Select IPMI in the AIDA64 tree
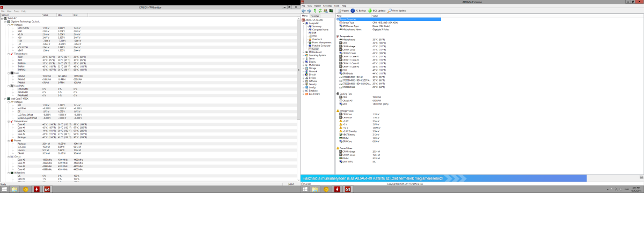The width and height of the screenshot is (644, 240). [313, 36]
